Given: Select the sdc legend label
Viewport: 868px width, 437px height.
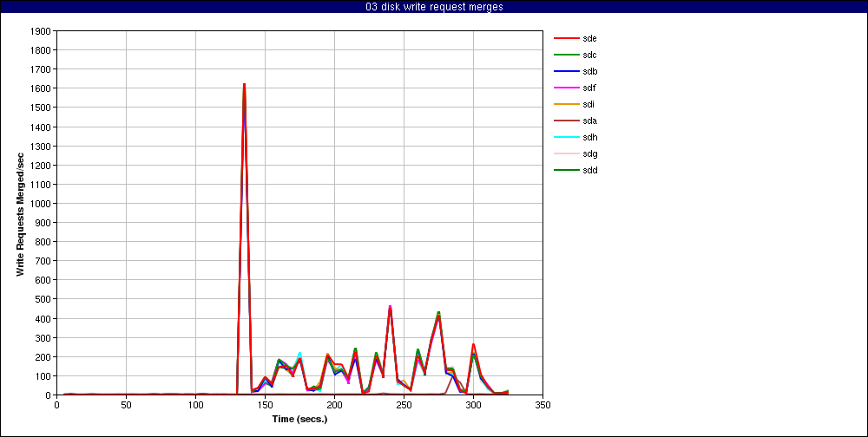Looking at the screenshot, I should (589, 55).
